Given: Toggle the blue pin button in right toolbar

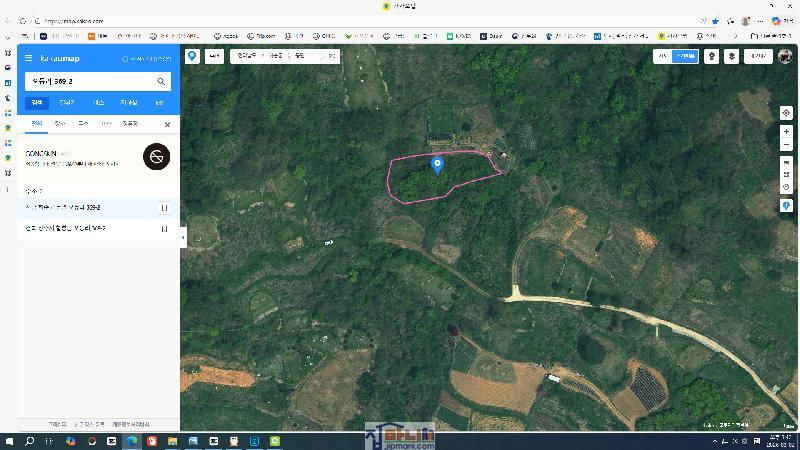Looking at the screenshot, I should (x=787, y=205).
